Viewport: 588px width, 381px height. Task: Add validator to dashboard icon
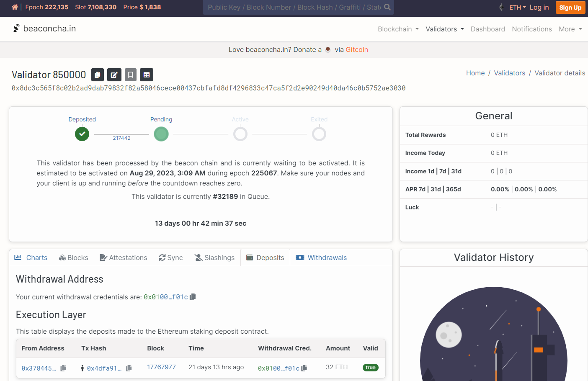click(x=147, y=75)
